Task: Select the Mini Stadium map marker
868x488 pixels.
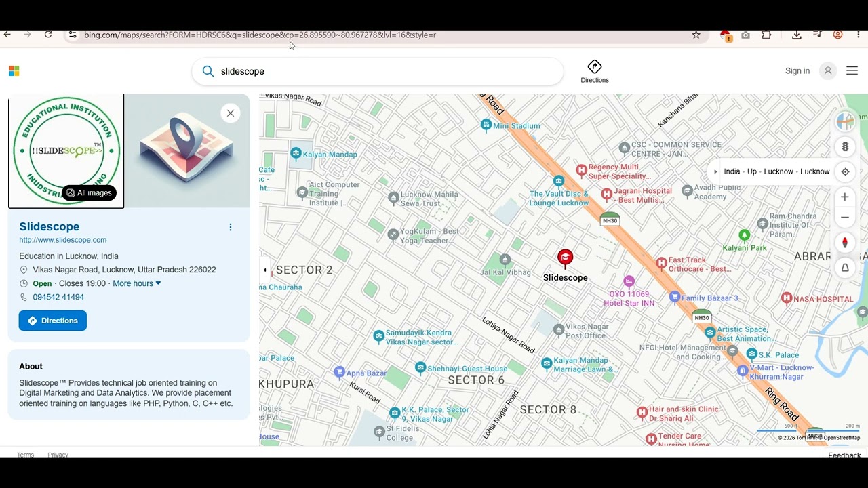Action: click(486, 125)
